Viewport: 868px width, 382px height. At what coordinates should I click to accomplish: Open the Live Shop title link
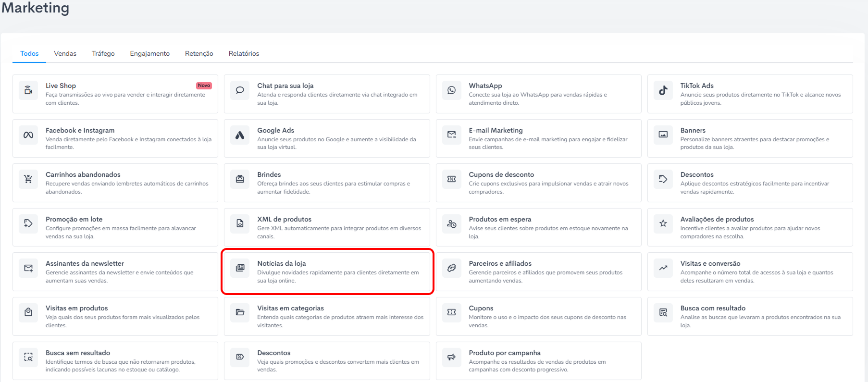click(61, 86)
